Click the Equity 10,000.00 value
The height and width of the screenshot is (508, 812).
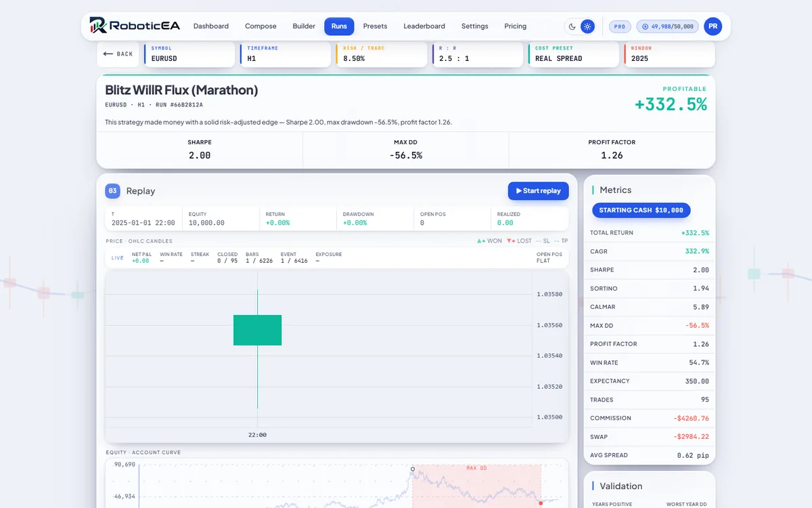pyautogui.click(x=206, y=223)
